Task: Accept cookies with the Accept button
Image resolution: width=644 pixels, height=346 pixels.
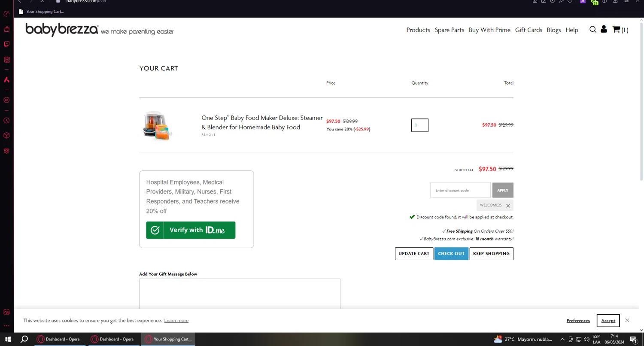Action: click(608, 320)
